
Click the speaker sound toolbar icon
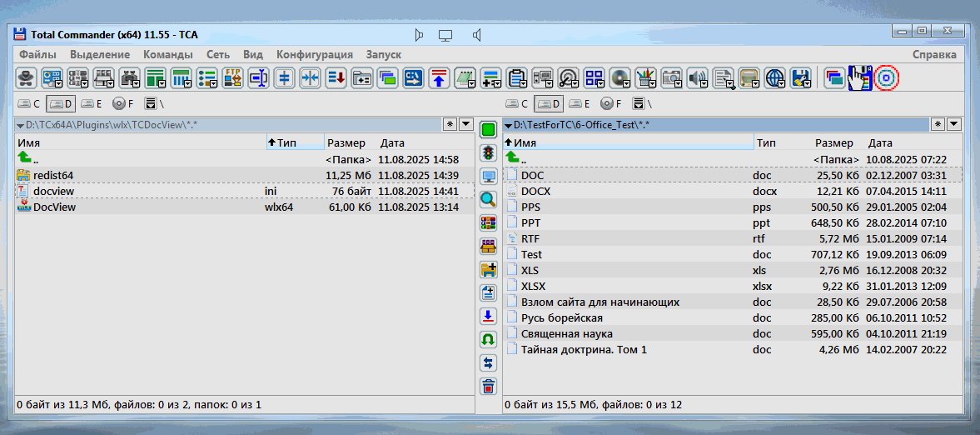[697, 78]
